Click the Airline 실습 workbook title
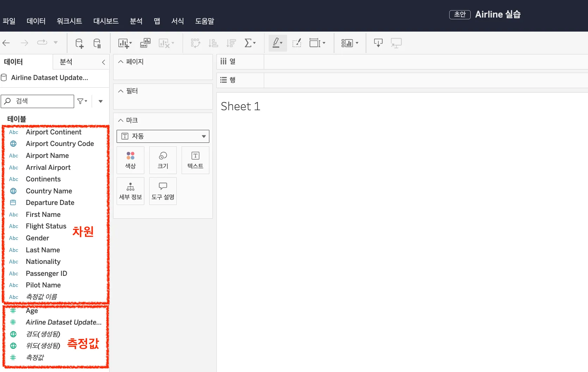 498,14
